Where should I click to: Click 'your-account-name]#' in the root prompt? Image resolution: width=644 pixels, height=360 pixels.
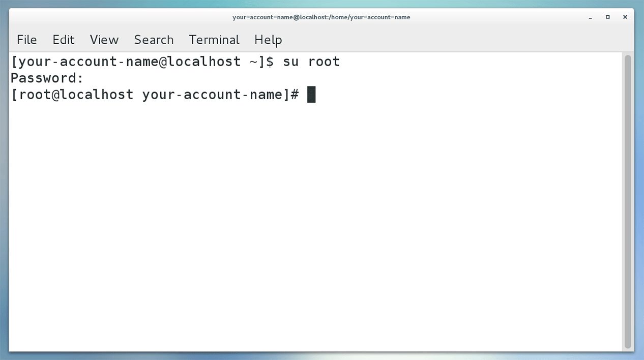pos(220,95)
